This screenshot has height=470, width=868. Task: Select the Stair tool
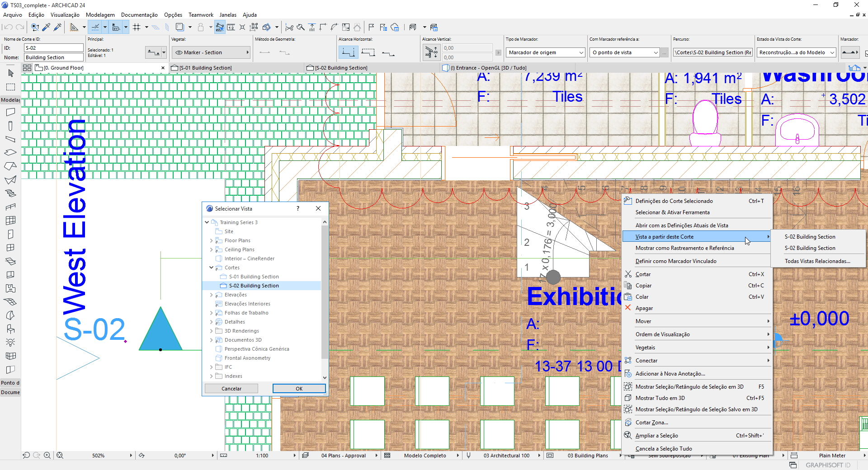coord(10,193)
